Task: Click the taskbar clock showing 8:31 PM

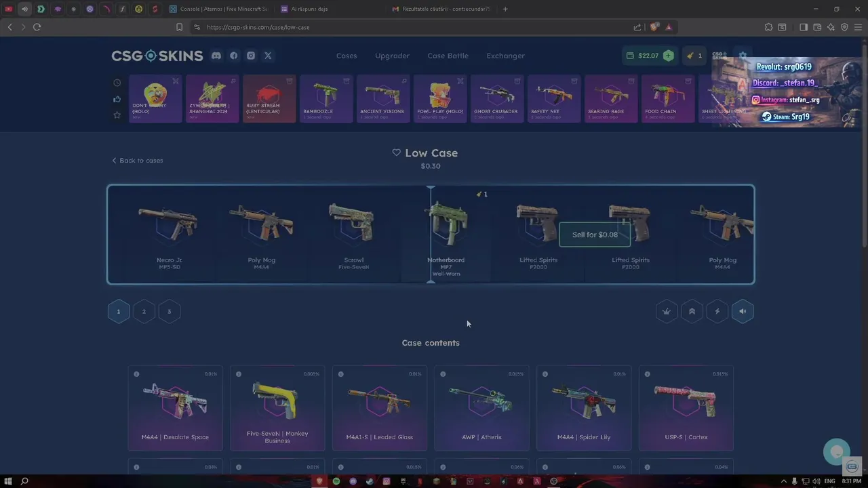Action: [x=852, y=481]
